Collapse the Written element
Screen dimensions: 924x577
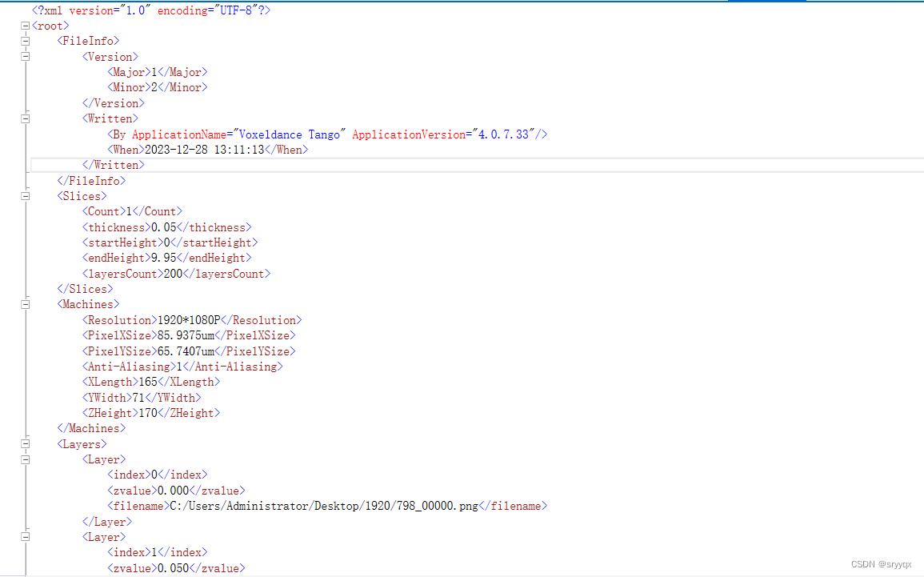pos(25,118)
